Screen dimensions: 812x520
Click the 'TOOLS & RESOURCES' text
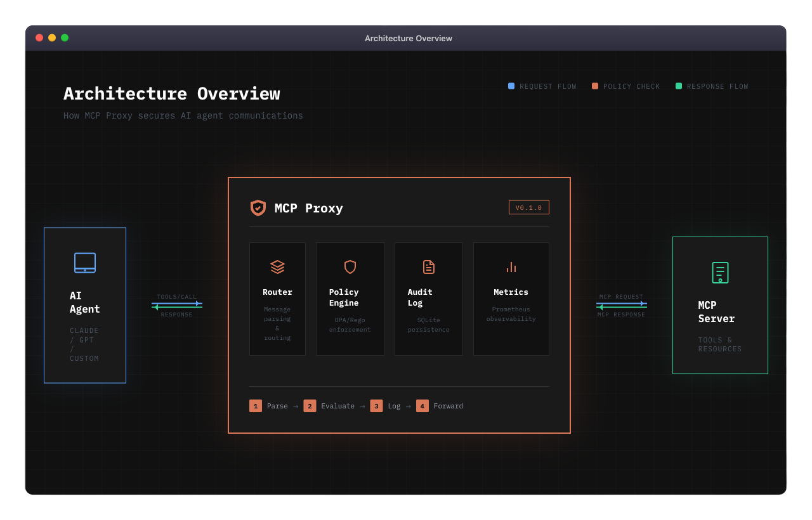click(x=720, y=344)
